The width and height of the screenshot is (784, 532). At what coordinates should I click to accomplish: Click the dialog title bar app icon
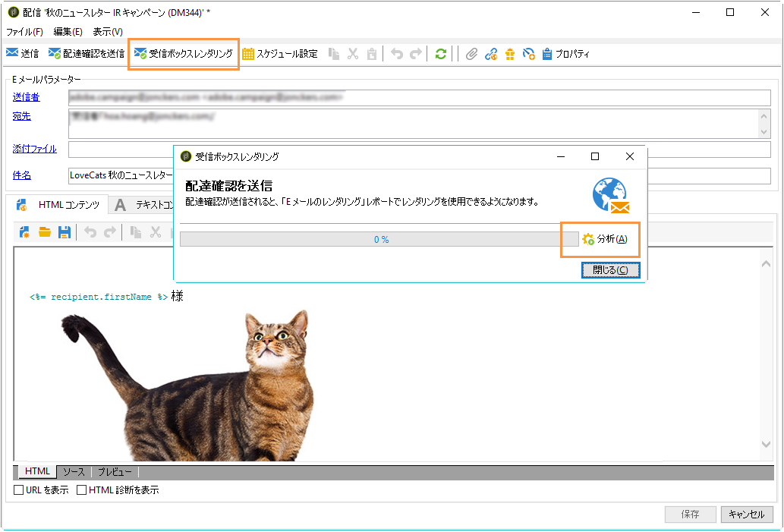[x=186, y=156]
